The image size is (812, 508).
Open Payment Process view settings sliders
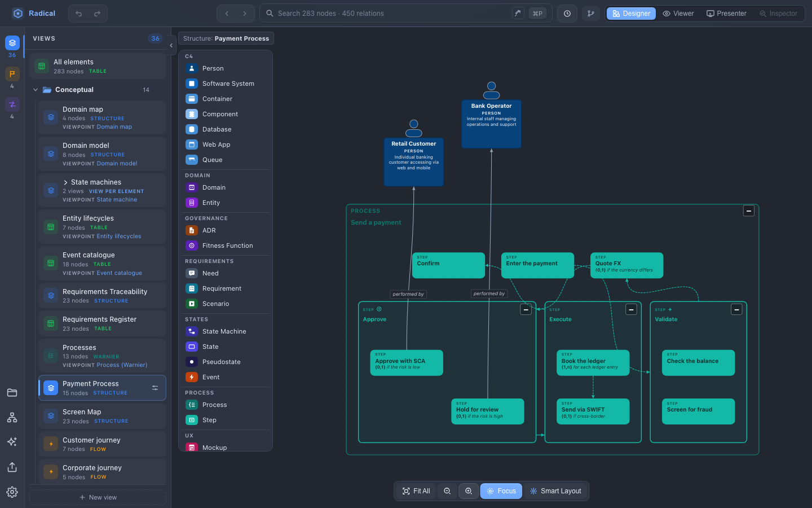(155, 388)
